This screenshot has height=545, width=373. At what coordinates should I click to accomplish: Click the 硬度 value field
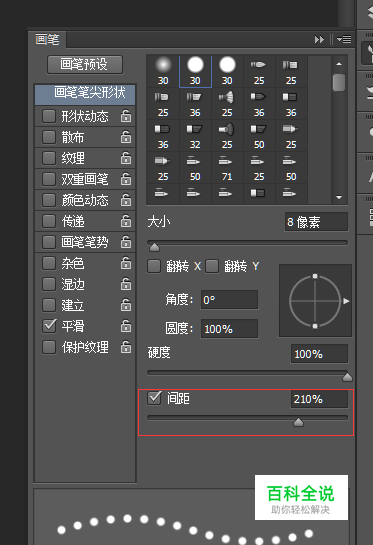click(319, 354)
